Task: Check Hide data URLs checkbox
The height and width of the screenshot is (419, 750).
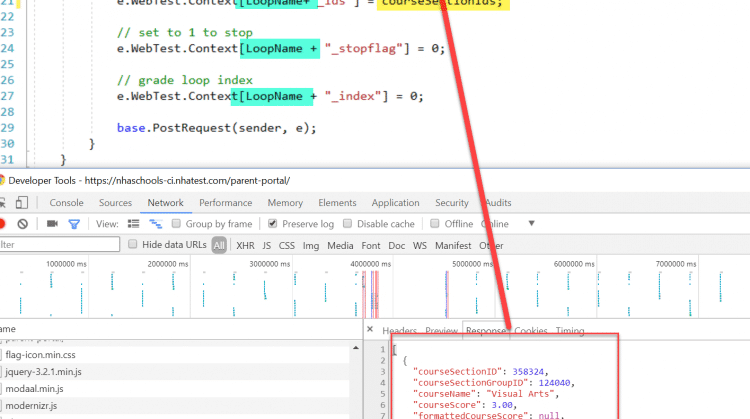Action: click(x=132, y=244)
